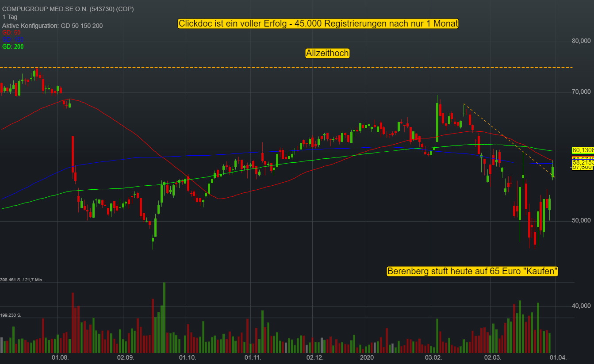Select the Clickdoc 45.000 Registrierungen annotation
Screen dimensions: 594x364
318,24
